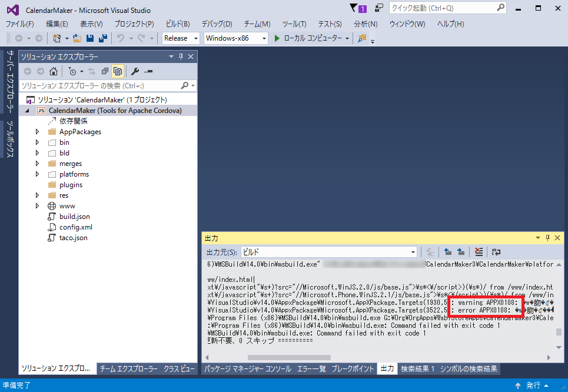The width and height of the screenshot is (568, 392).
Task: Click the search magnifier in Quick Launch
Action: (501, 8)
